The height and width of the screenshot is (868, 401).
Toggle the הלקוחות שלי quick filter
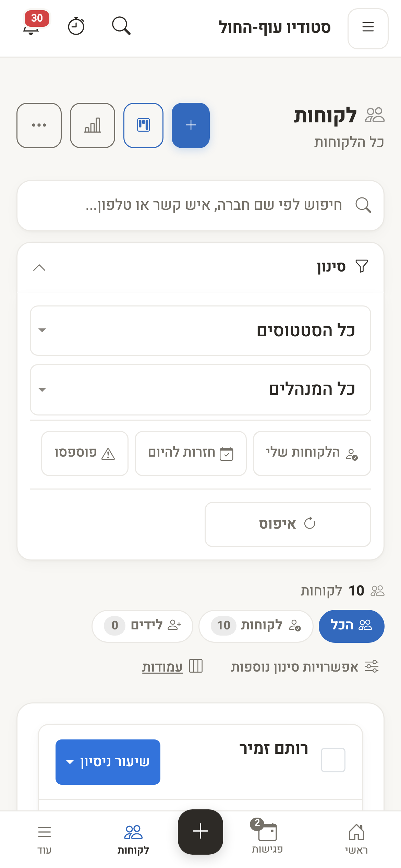coord(312,454)
